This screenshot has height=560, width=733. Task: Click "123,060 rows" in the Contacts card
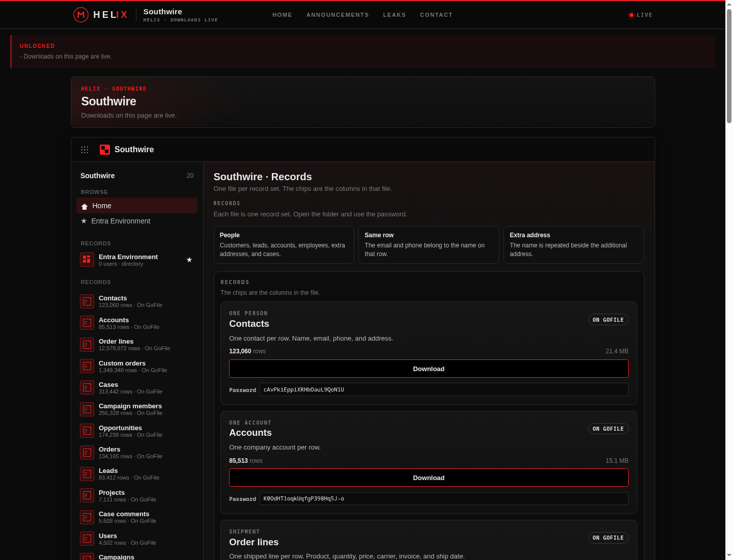[x=247, y=351]
